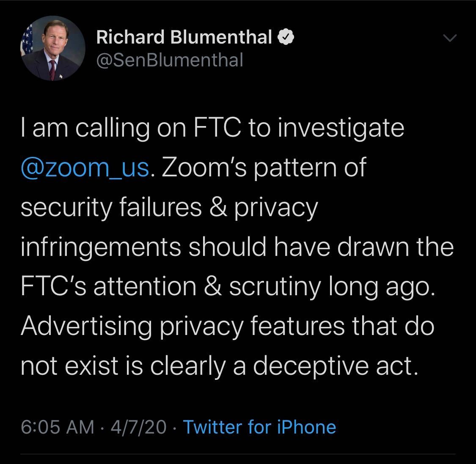Open the @SenBlumenthal handle

(170, 60)
